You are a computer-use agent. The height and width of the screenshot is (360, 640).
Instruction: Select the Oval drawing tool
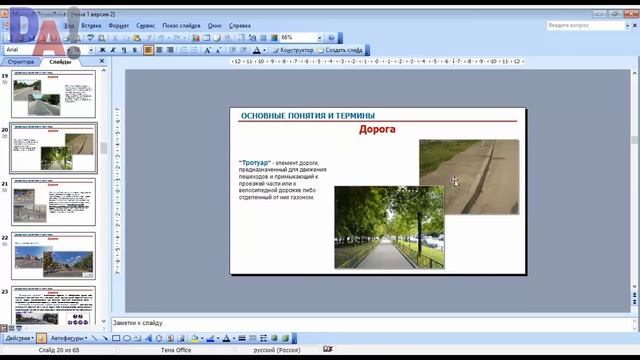127,338
